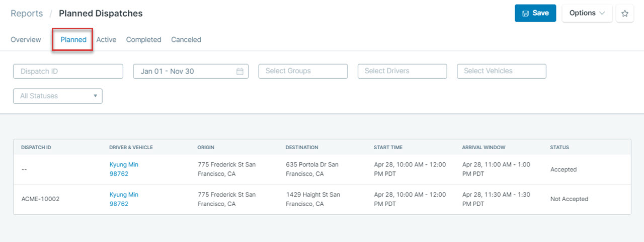The width and height of the screenshot is (644, 242).
Task: Focus the Dispatch ID search field
Action: click(x=68, y=71)
